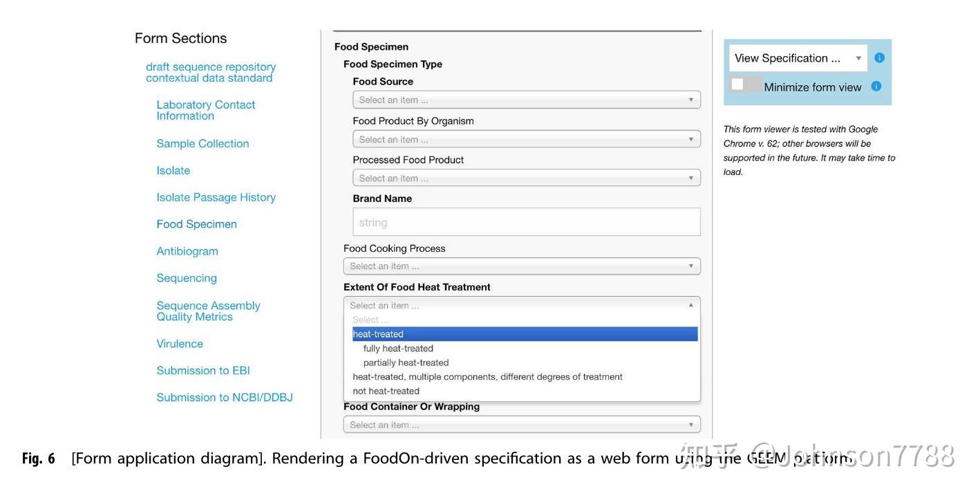The image size is (980, 496).
Task: Open the View Specification dropdown
Action: (x=798, y=58)
